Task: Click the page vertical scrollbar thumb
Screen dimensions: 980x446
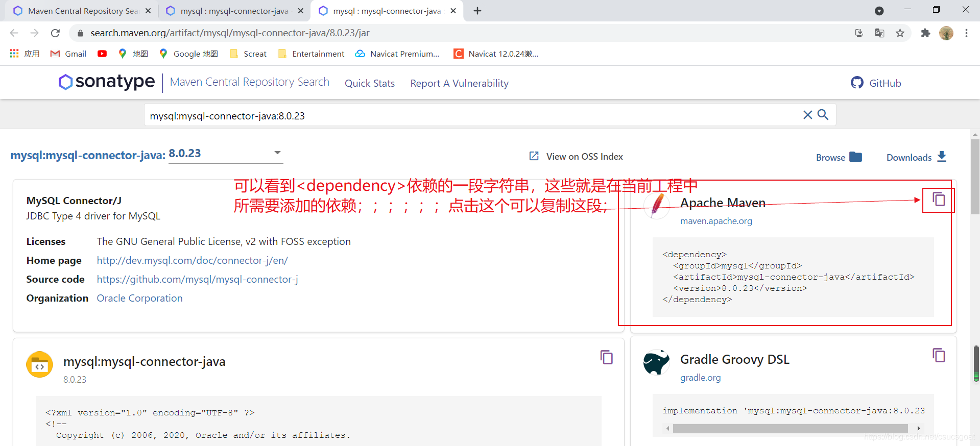Action: point(975,177)
